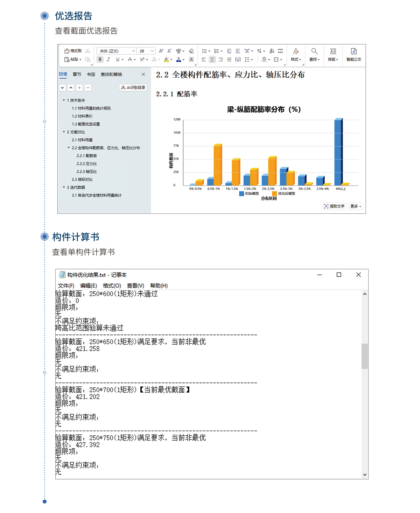The image size is (420, 513).
Task: Toggle underline formatting
Action: (x=117, y=59)
